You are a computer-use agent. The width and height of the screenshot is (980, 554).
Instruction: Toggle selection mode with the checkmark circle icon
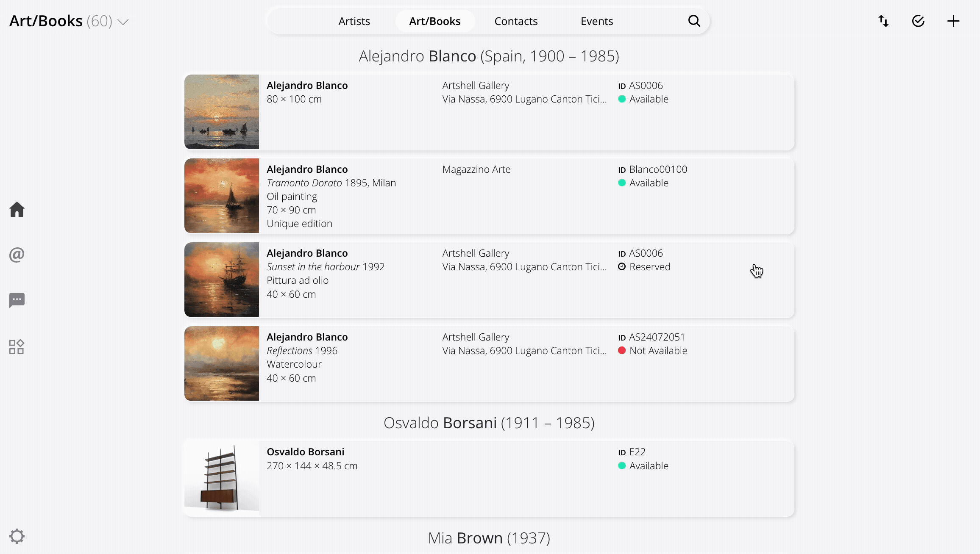tap(918, 21)
